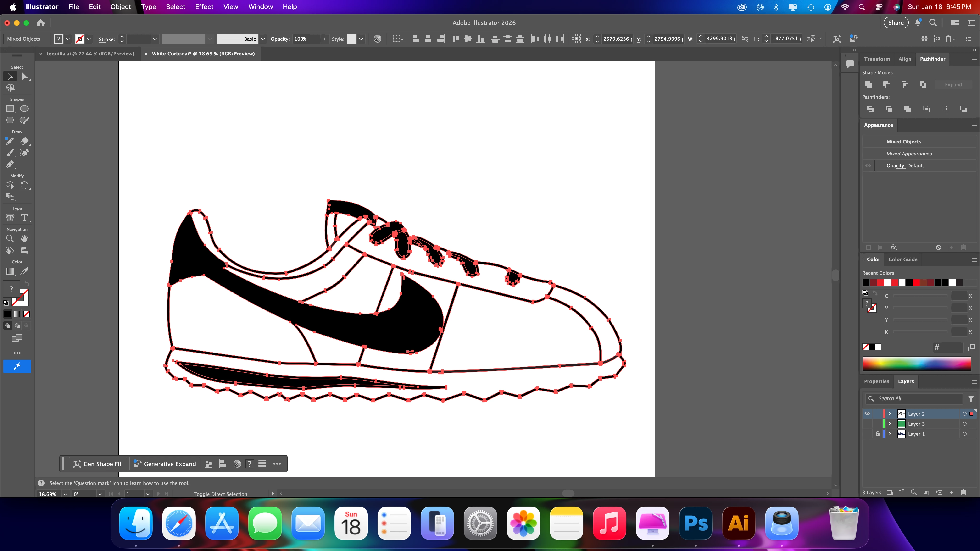Select the Gradient tool
The width and height of the screenshot is (980, 551).
tap(10, 271)
